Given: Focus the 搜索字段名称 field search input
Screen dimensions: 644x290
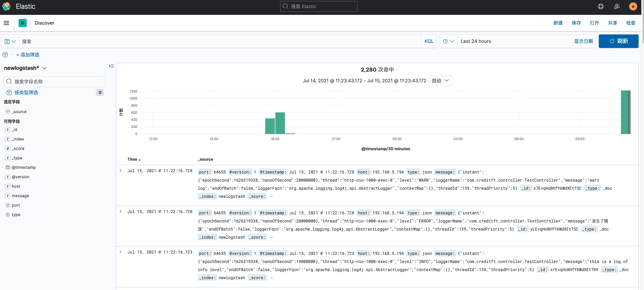Looking at the screenshot, I should coord(54,81).
